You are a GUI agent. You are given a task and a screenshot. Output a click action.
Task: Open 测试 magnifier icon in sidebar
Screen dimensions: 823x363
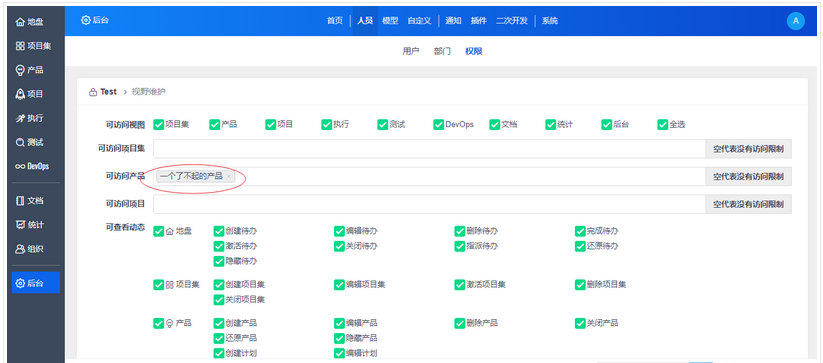(20, 142)
